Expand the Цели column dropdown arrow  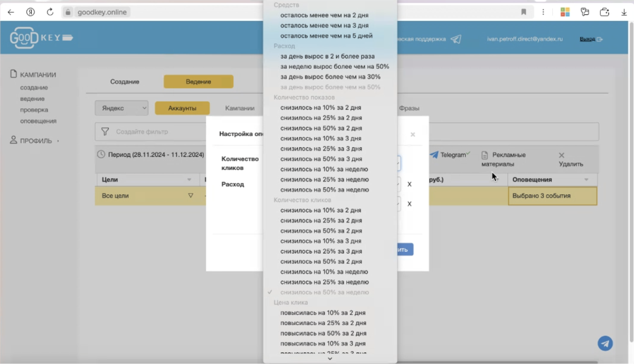pyautogui.click(x=189, y=180)
